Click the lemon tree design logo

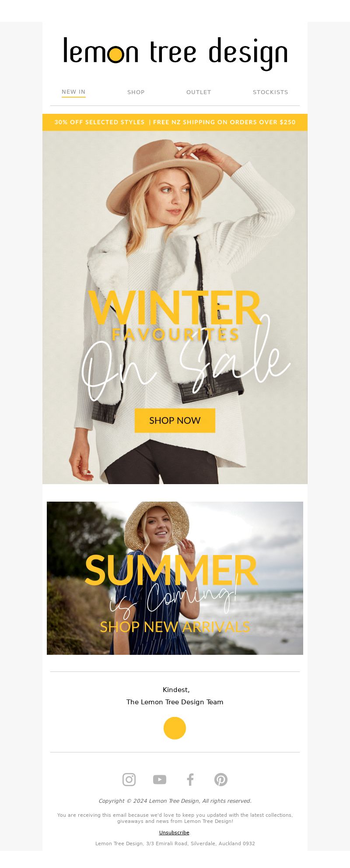tap(175, 53)
